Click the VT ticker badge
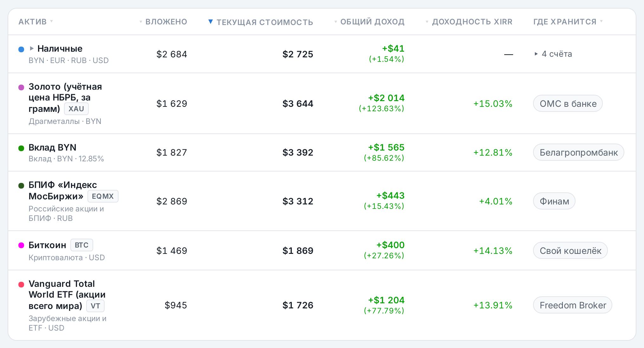 [x=95, y=306]
